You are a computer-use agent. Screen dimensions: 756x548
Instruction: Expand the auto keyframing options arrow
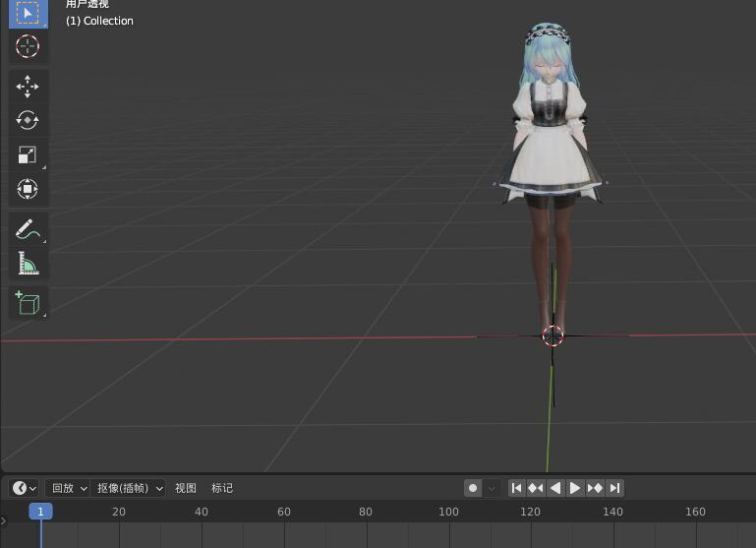492,489
